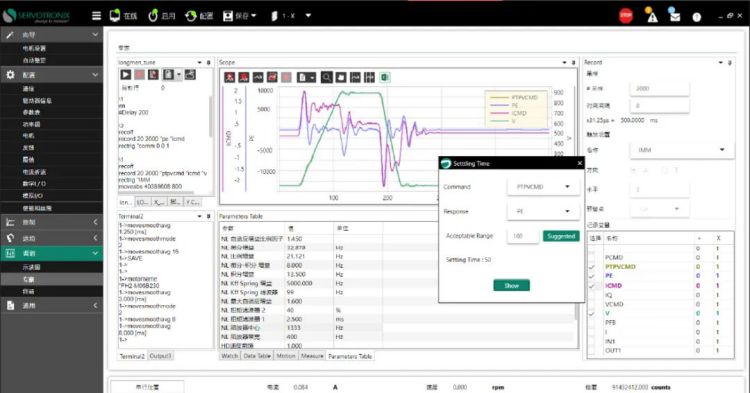This screenshot has width=750, height=393.
Task: Click the Suggested button
Action: tap(561, 236)
